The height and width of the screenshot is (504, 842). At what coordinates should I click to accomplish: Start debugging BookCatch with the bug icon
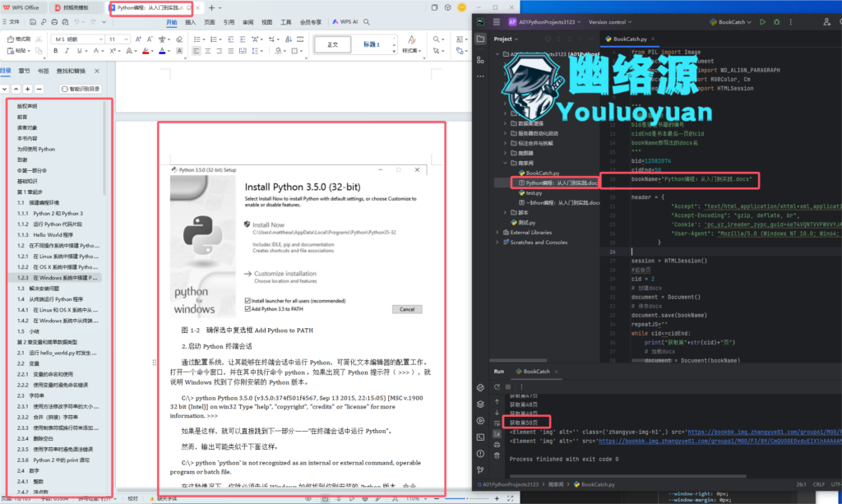click(x=776, y=22)
